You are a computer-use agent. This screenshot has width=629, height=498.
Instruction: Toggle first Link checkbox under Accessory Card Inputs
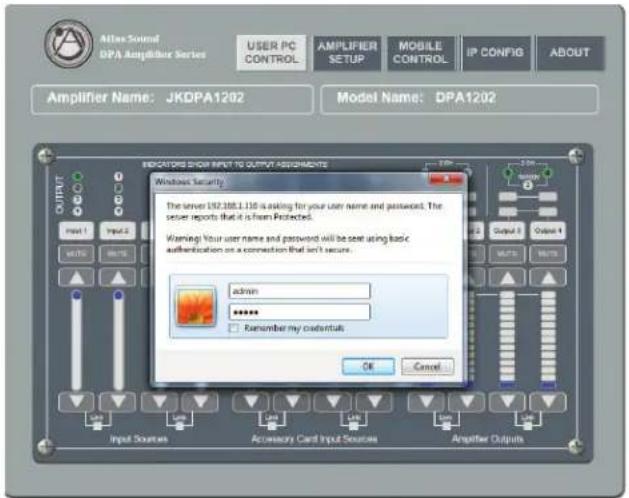click(272, 427)
